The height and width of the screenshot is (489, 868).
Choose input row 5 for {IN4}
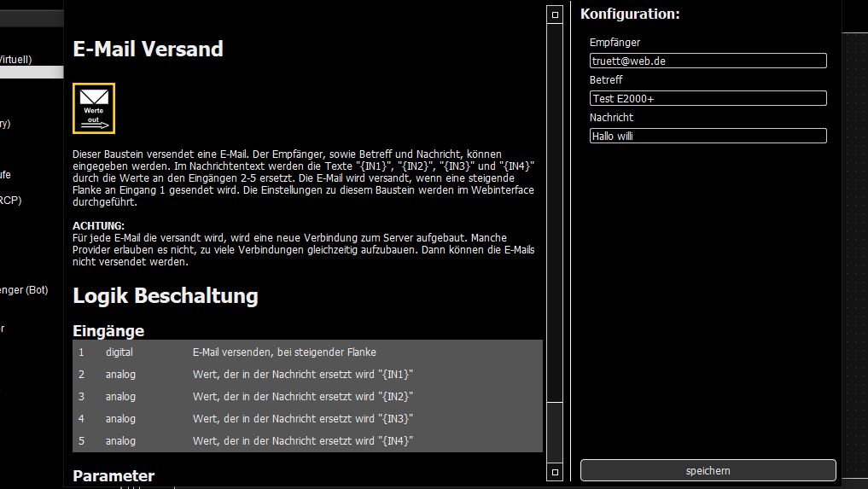[x=307, y=440]
